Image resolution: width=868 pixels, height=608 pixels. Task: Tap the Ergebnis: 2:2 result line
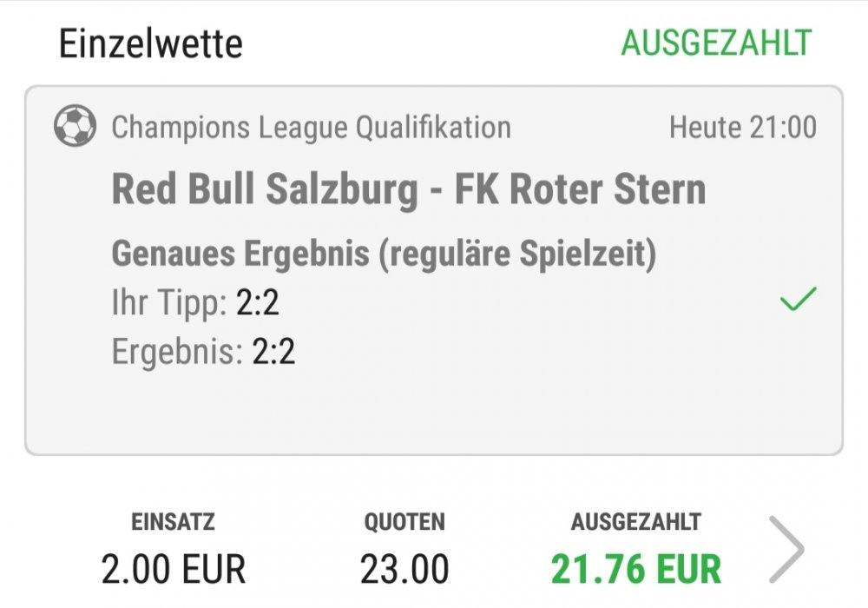(x=203, y=351)
